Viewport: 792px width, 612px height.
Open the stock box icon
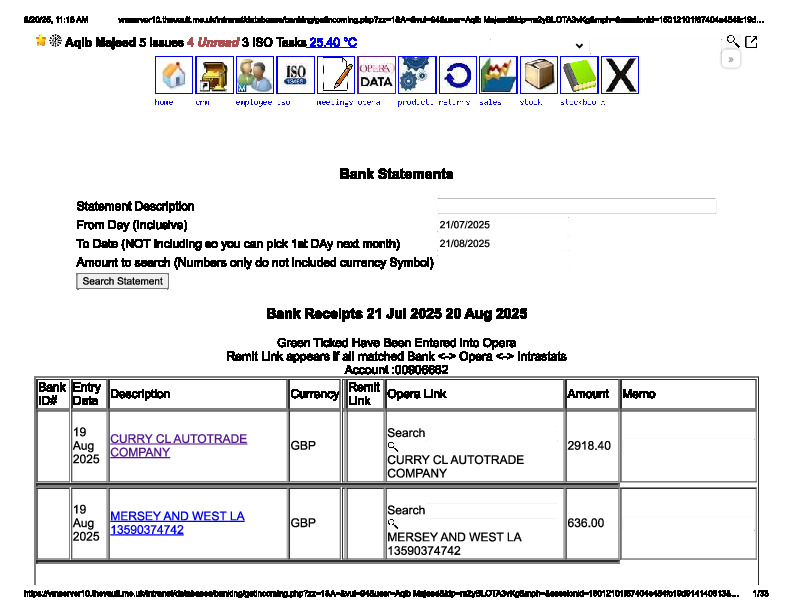(539, 76)
